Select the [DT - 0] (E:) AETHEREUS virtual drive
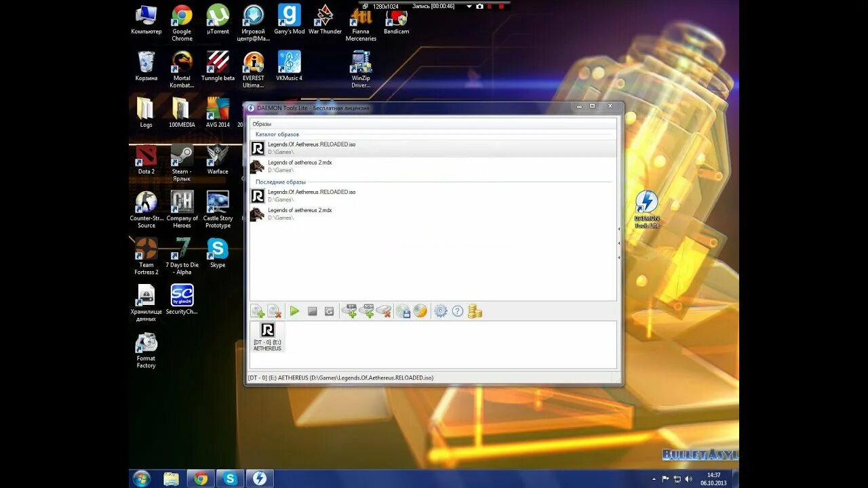Image resolution: width=868 pixels, height=488 pixels. coord(267,336)
